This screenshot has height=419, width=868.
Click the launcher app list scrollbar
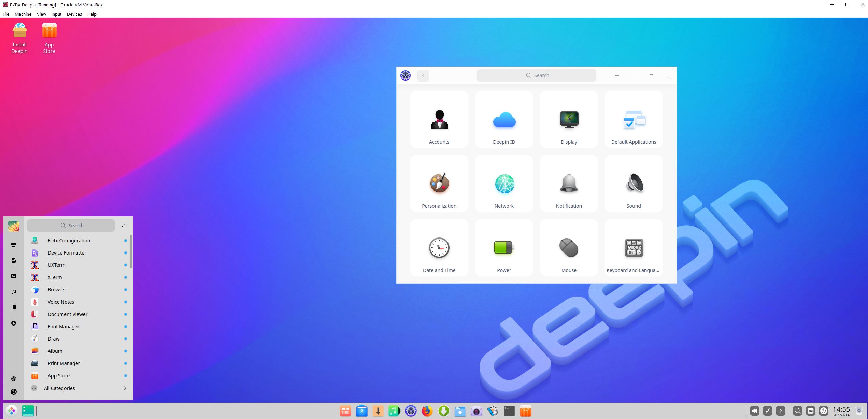pyautogui.click(x=131, y=252)
